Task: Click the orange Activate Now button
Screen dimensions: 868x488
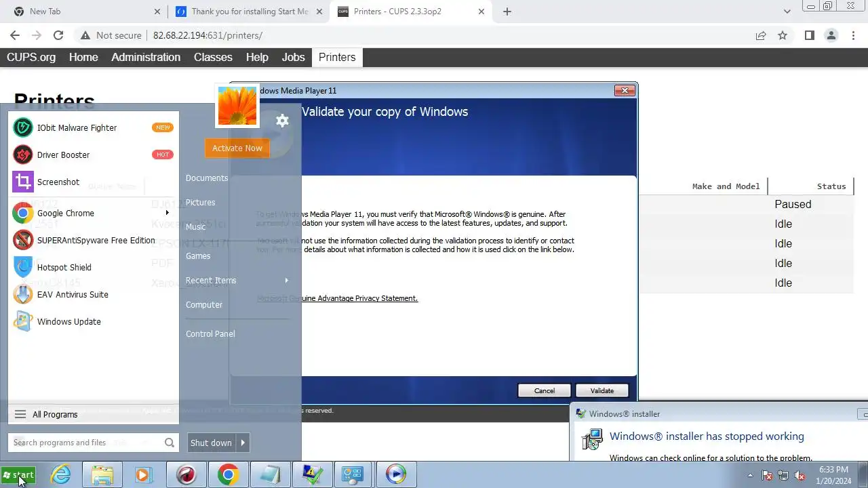Action: 237,148
